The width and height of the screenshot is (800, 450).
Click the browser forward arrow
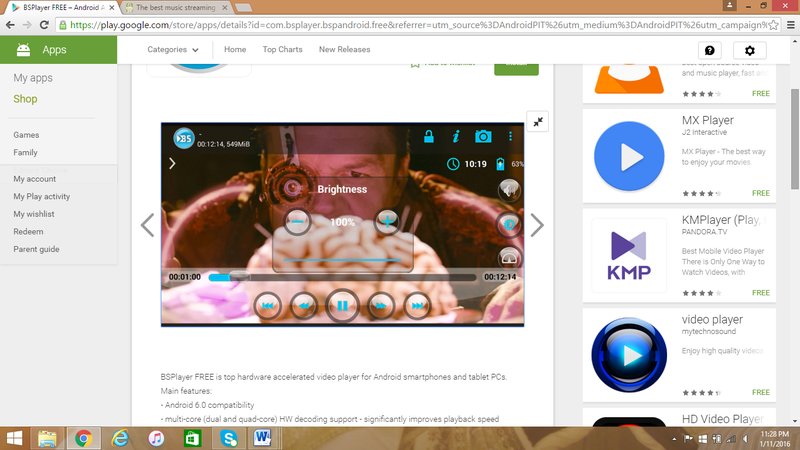point(27,25)
